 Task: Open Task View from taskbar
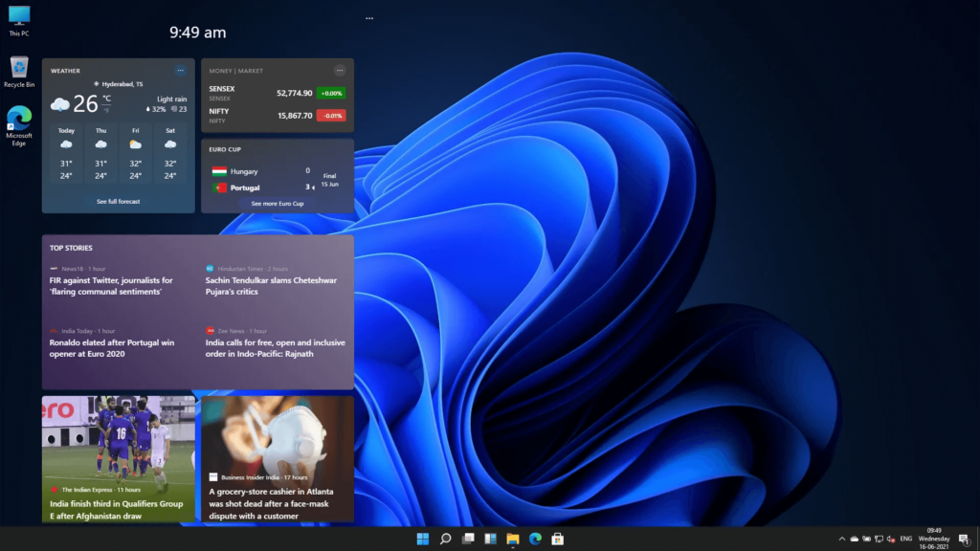click(466, 540)
